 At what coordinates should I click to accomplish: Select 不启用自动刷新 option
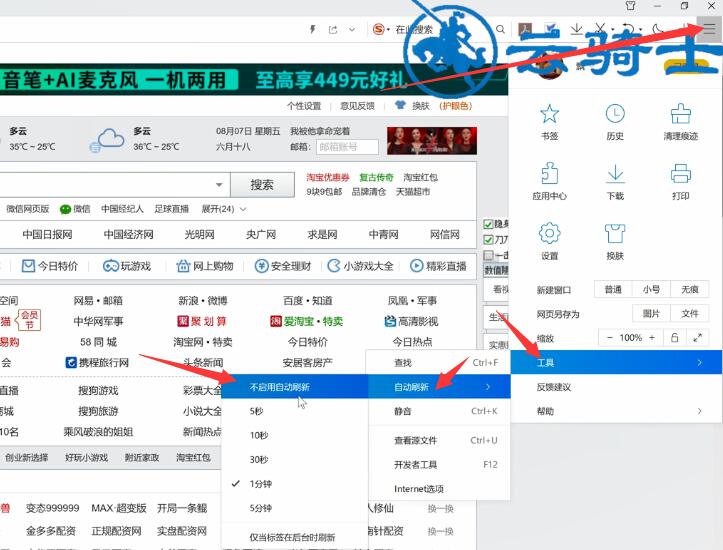click(294, 387)
